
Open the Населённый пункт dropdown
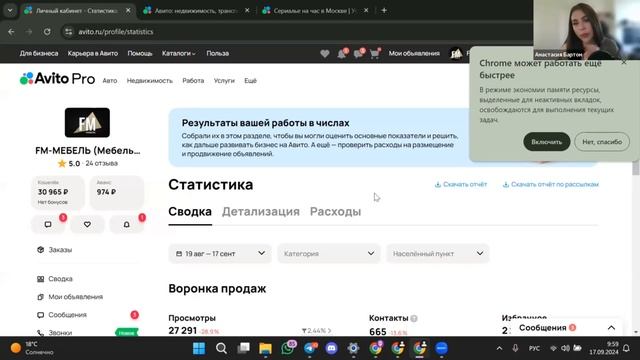click(438, 253)
